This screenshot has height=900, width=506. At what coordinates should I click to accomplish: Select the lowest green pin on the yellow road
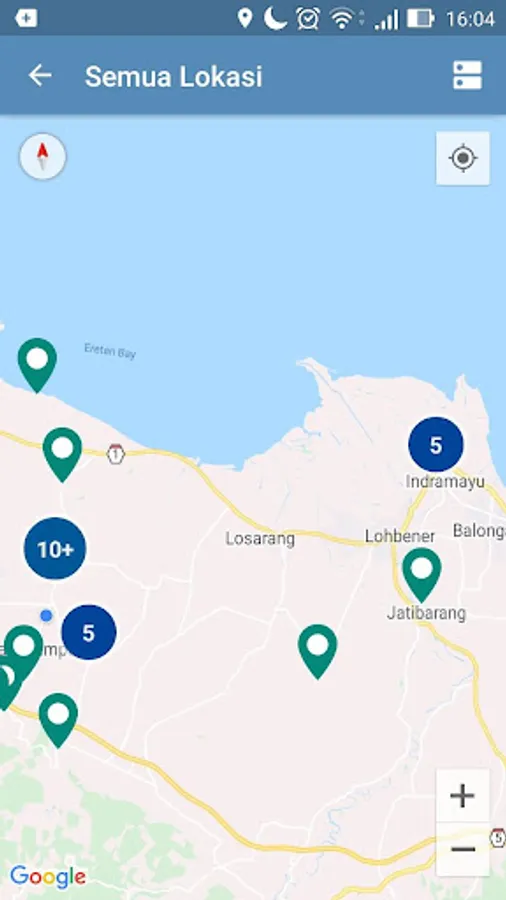pos(59,720)
